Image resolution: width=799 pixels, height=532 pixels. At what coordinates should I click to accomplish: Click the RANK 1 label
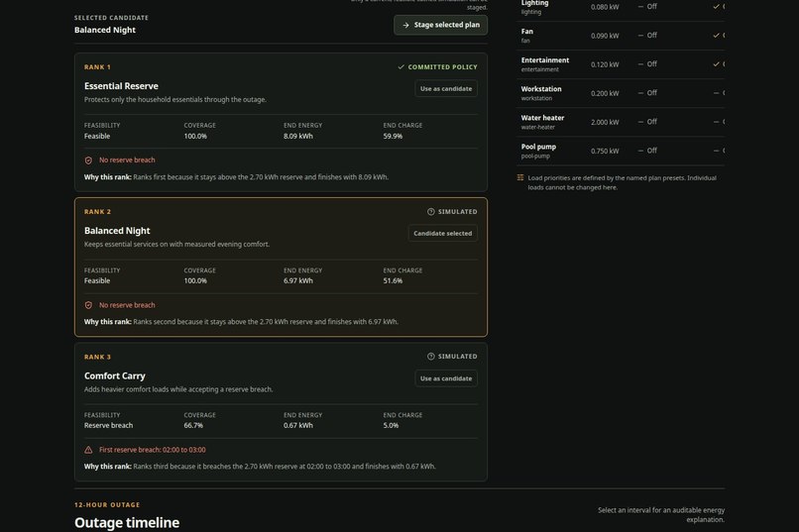(97, 67)
